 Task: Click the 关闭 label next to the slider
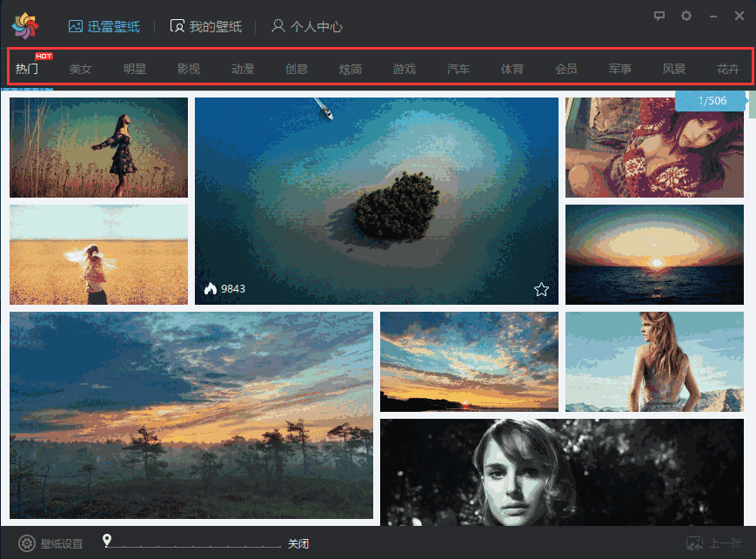298,544
